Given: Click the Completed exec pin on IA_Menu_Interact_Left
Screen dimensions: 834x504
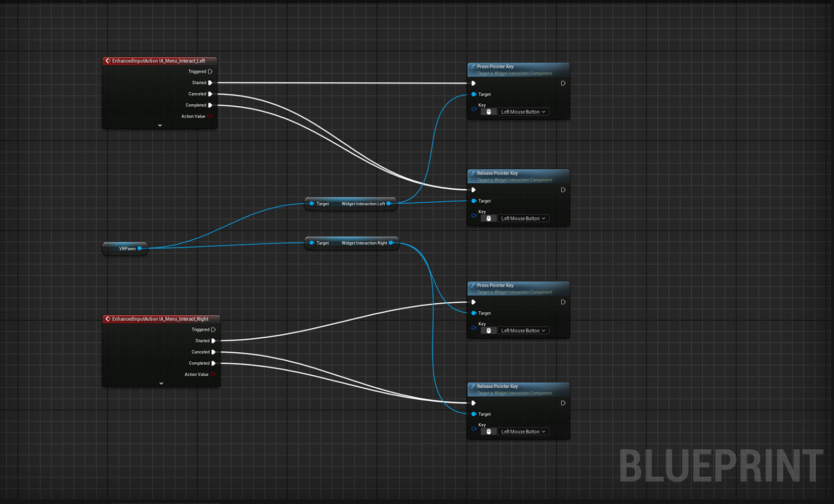Looking at the screenshot, I should [210, 105].
